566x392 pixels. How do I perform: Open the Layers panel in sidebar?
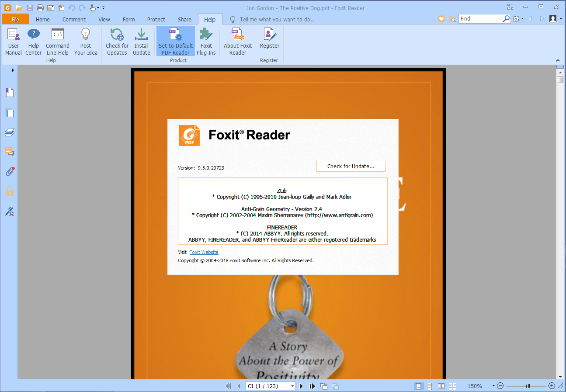[10, 132]
